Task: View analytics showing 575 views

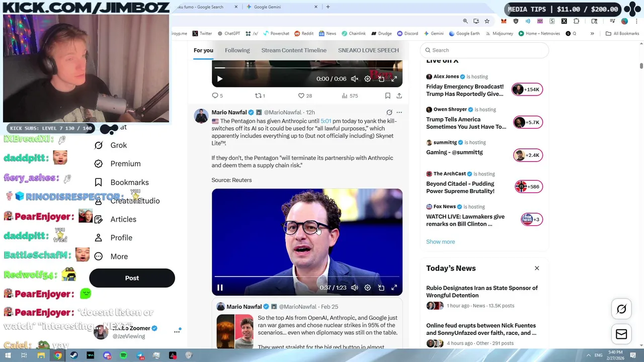Action: tap(350, 96)
